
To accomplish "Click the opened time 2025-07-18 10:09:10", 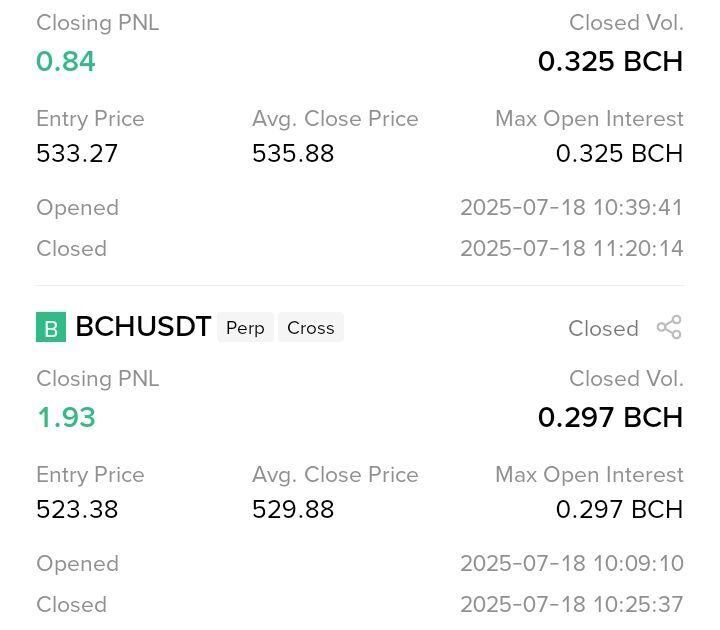I will 572,563.
